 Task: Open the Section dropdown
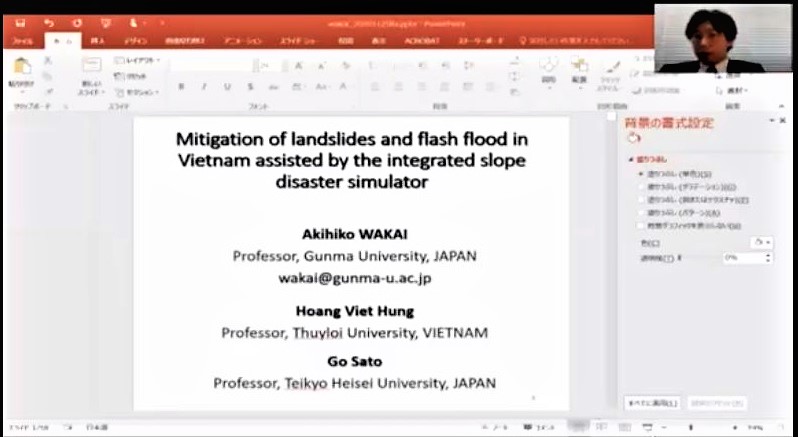tap(137, 92)
